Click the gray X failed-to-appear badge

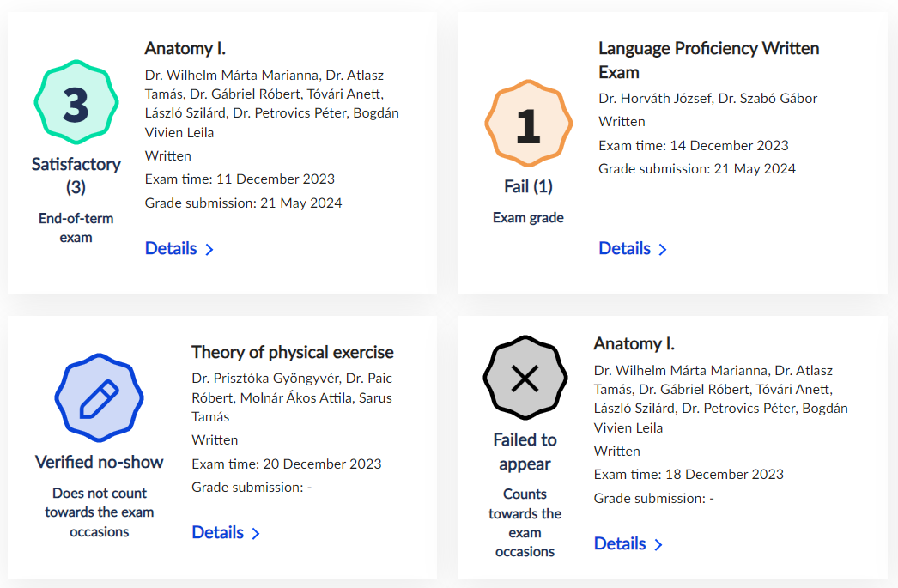click(525, 378)
